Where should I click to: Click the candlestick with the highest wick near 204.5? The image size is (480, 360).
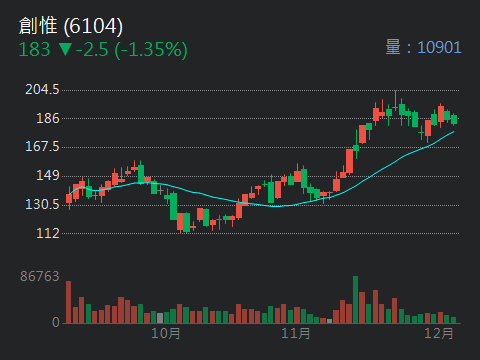click(x=395, y=101)
